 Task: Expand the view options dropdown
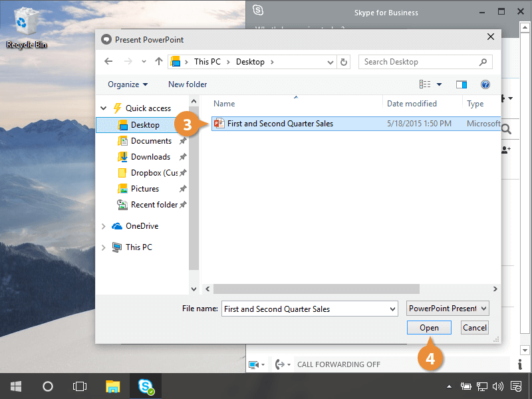click(440, 84)
